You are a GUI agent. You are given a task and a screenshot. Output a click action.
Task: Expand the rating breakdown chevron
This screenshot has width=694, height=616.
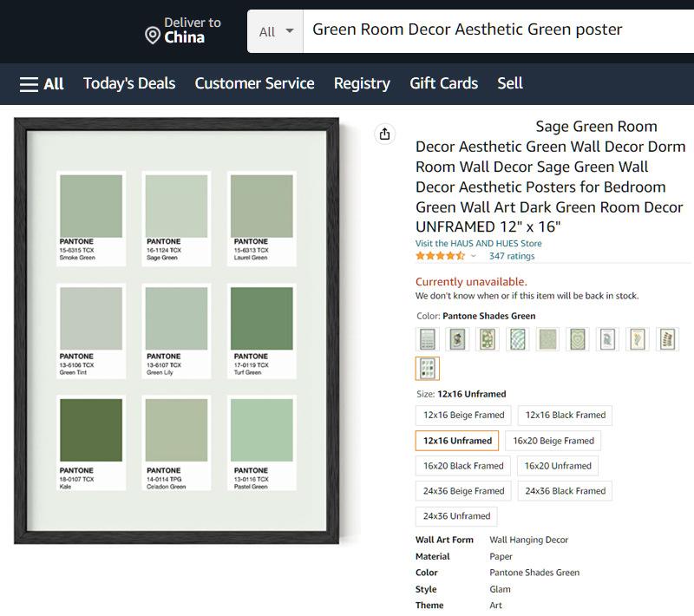pos(473,256)
